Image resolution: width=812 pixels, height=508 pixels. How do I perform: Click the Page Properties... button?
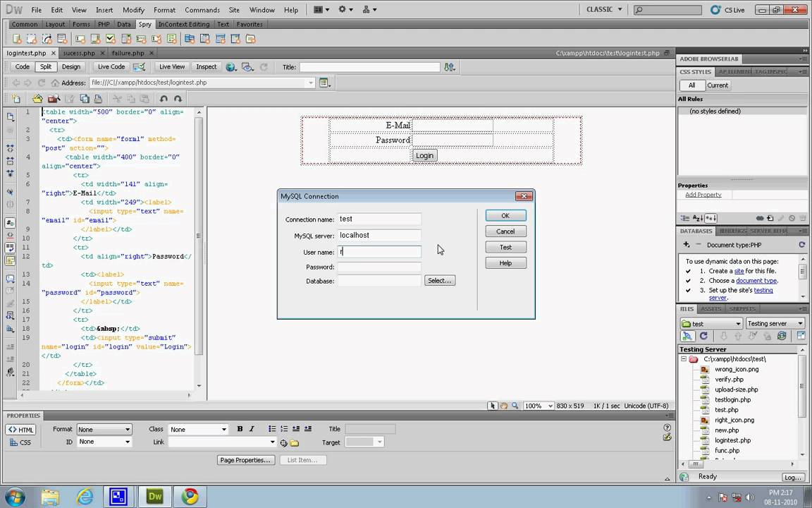(245, 460)
